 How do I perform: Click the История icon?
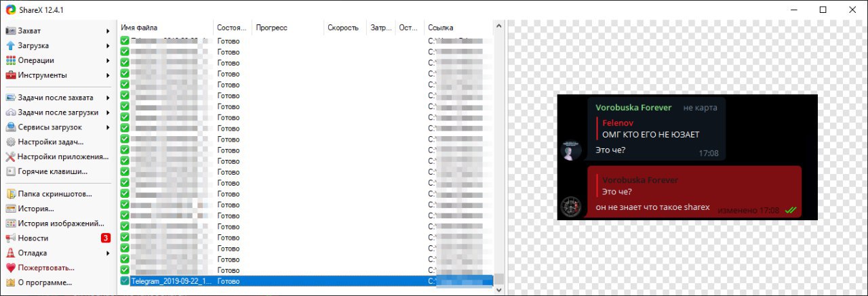(x=11, y=209)
